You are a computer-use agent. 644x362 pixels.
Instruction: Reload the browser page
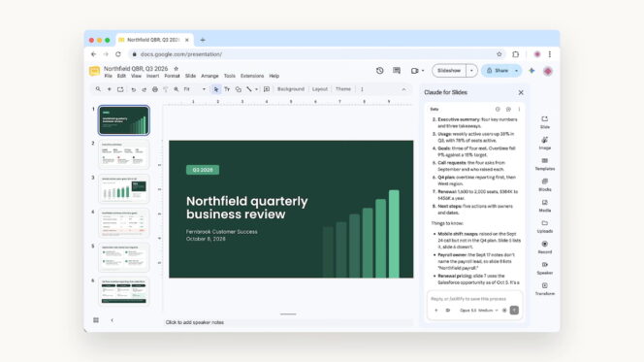click(x=118, y=54)
